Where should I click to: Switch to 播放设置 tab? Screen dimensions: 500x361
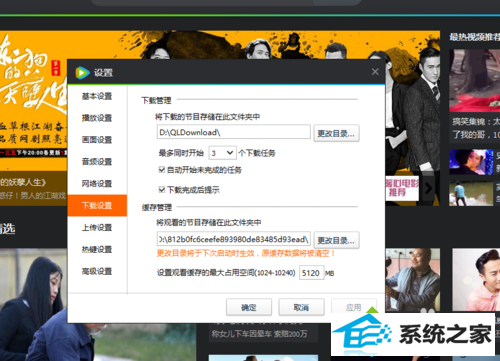pyautogui.click(x=97, y=118)
